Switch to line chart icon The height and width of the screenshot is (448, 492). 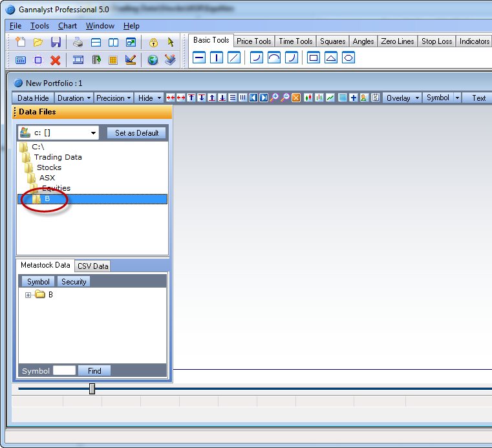[330, 98]
